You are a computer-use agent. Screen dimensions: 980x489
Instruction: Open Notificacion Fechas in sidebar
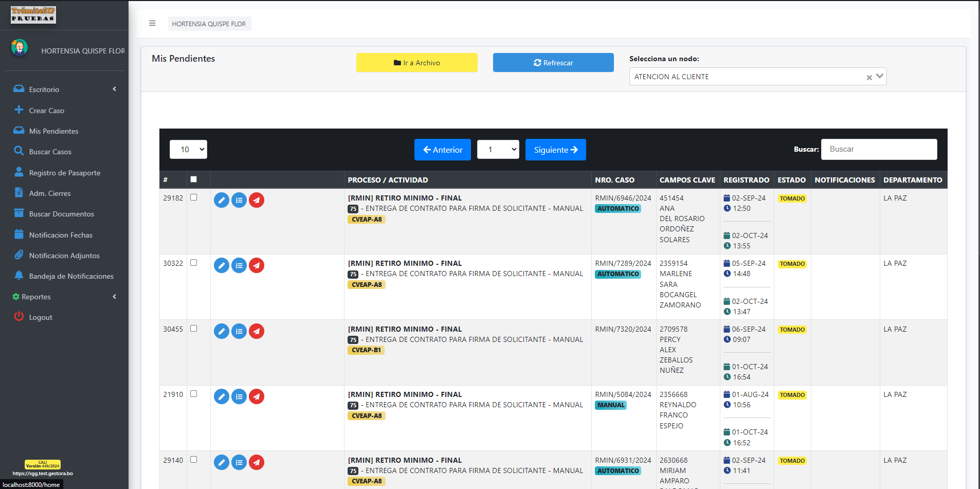coord(61,234)
